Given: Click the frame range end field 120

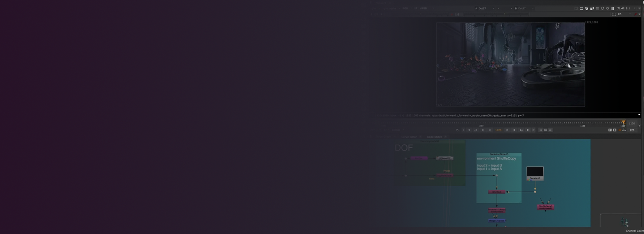Looking at the screenshot, I should tap(632, 130).
